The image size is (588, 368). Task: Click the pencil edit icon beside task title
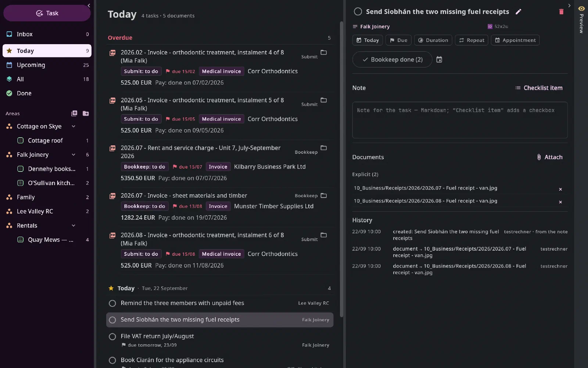518,12
